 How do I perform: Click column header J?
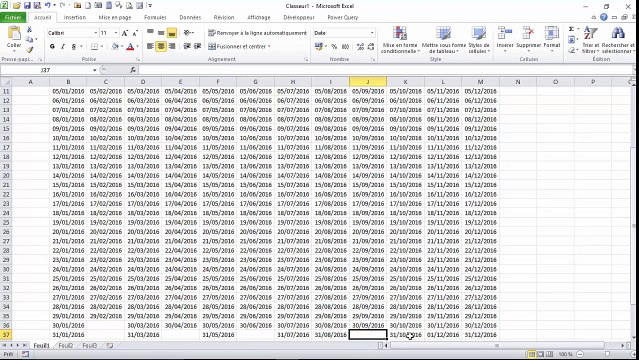pos(368,82)
